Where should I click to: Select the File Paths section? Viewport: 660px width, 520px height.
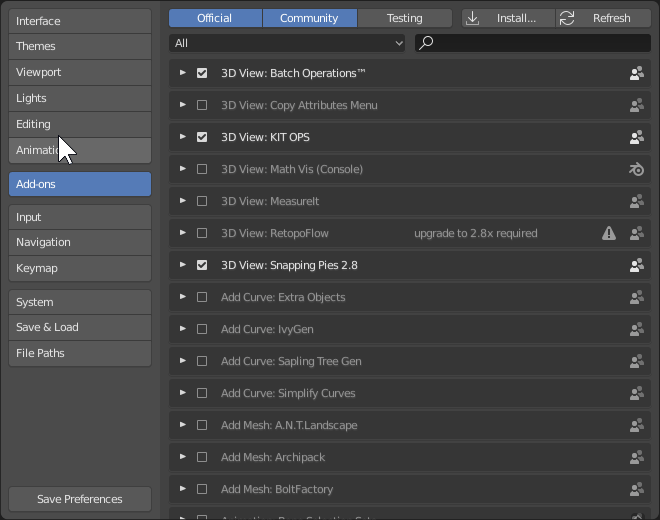point(80,353)
